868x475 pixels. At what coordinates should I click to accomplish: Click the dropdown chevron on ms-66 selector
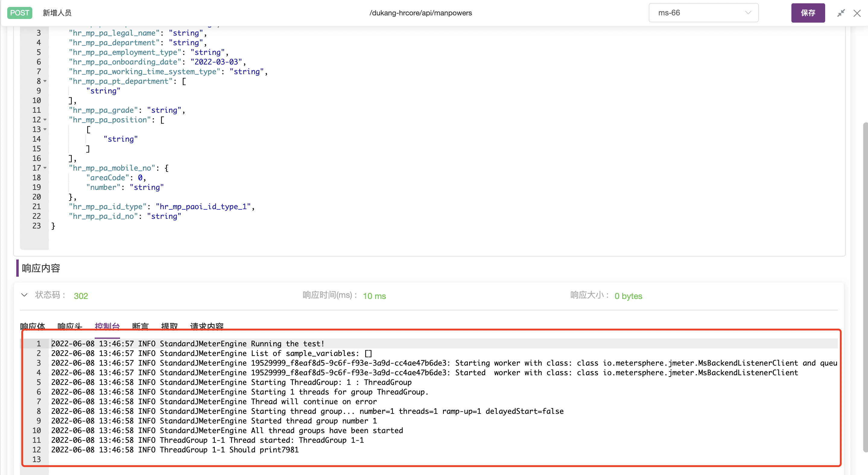pos(748,13)
